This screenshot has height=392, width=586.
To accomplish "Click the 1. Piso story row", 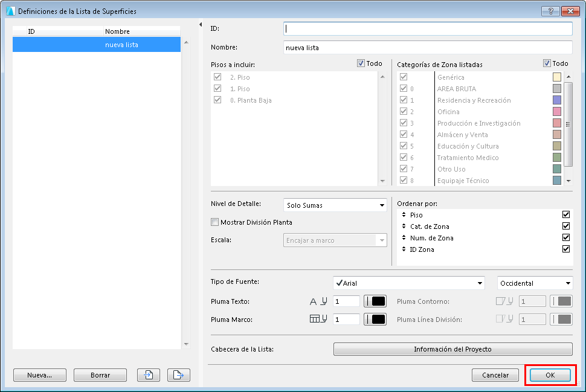I will [295, 89].
